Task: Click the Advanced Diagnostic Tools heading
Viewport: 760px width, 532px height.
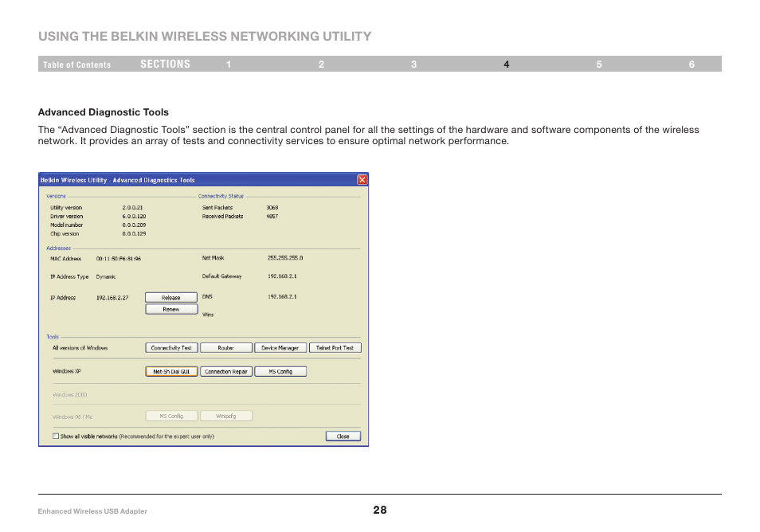Action: (x=104, y=112)
